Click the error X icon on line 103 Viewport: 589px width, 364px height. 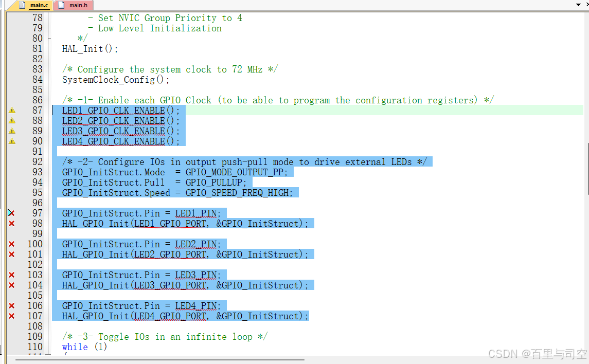point(12,275)
